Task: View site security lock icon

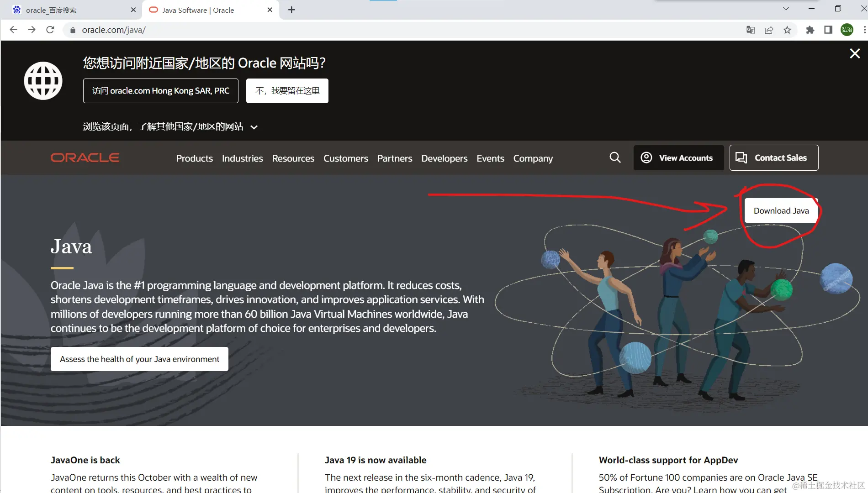Action: click(x=73, y=30)
